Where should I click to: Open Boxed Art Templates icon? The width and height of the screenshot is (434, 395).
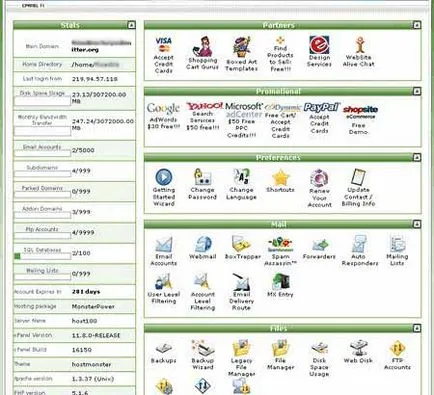point(242,47)
